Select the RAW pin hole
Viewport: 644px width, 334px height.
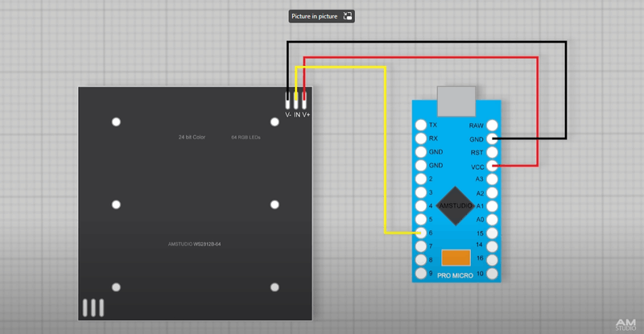(492, 126)
